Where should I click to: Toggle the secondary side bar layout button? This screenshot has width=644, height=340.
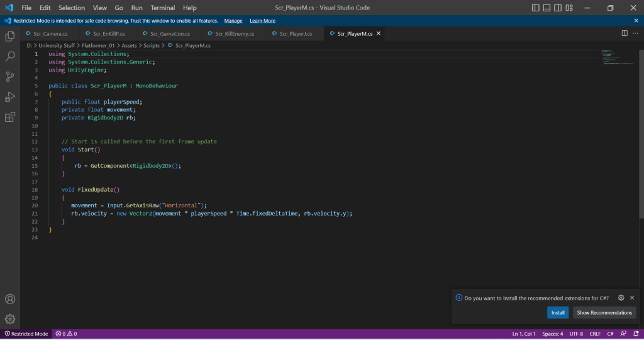pyautogui.click(x=559, y=8)
